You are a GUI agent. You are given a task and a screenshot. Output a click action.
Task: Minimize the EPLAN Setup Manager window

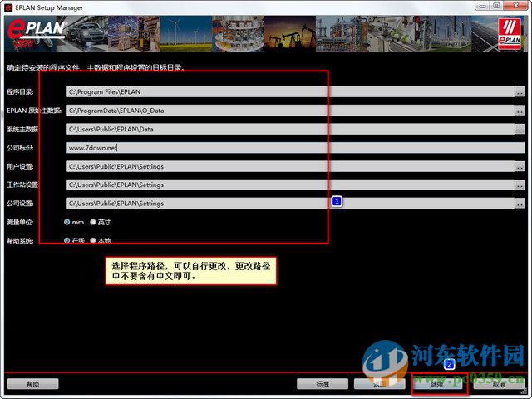pyautogui.click(x=482, y=6)
